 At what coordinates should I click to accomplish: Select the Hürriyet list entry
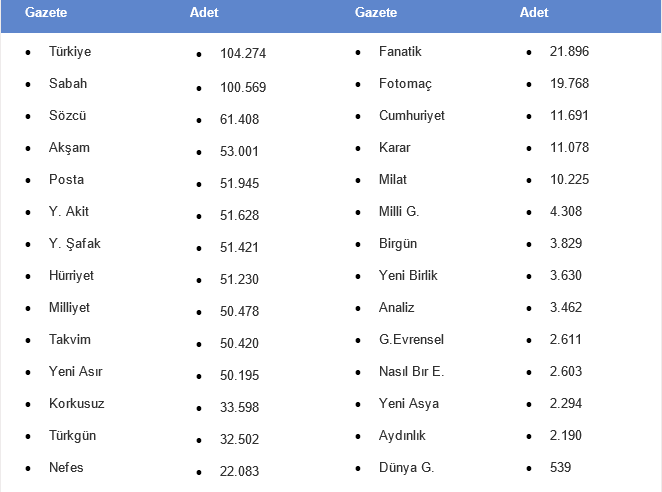tap(71, 275)
